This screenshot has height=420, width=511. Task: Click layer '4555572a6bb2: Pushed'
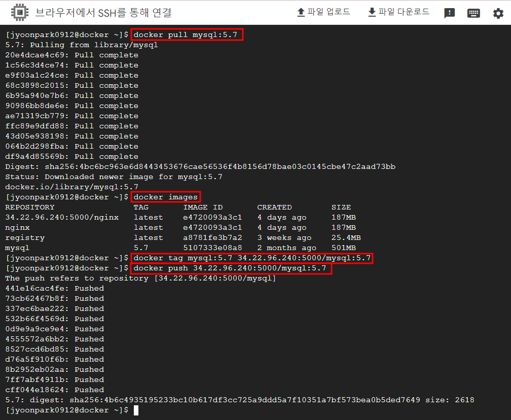55,339
